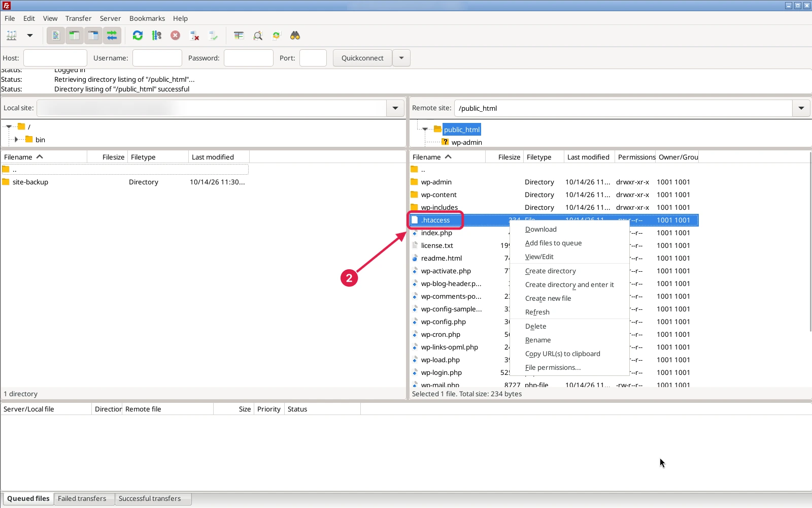Collapse the remote public_html tree node

pyautogui.click(x=425, y=129)
